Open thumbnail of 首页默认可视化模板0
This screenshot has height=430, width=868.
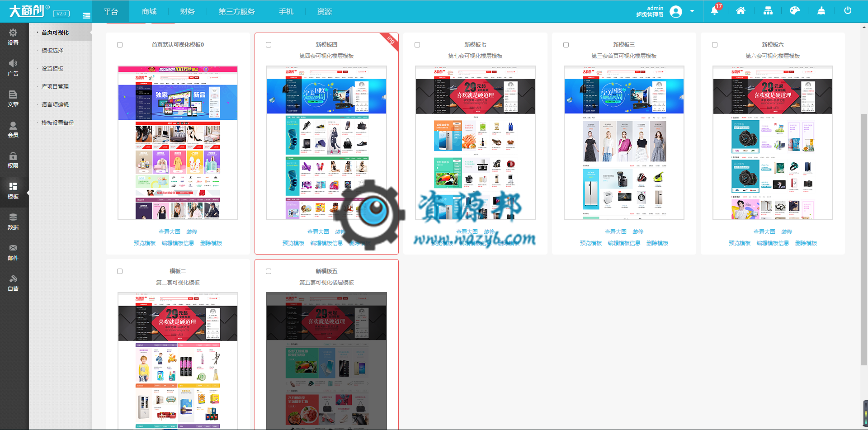[178, 143]
